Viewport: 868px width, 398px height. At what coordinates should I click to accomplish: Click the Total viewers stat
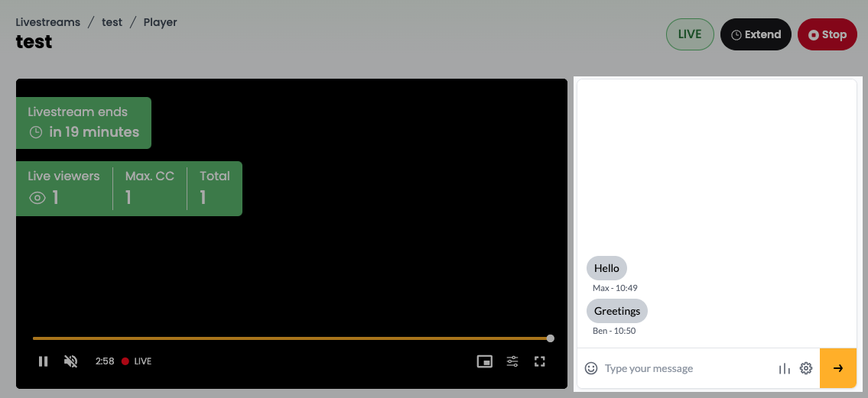[215, 188]
